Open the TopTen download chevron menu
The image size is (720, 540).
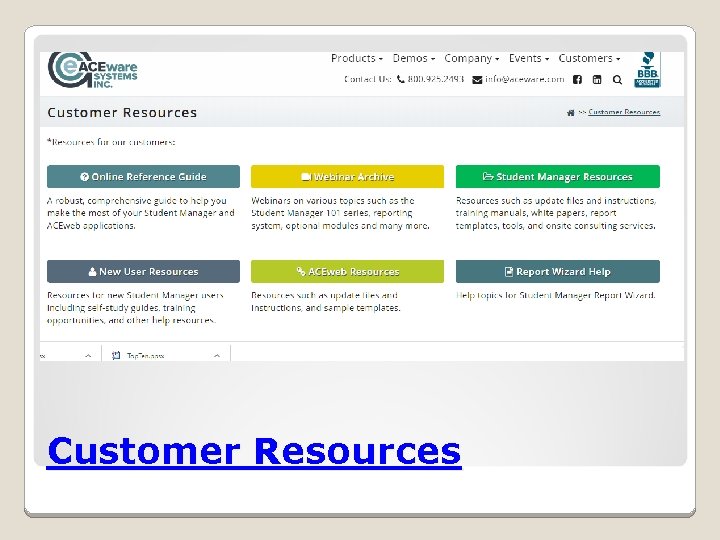(x=217, y=355)
